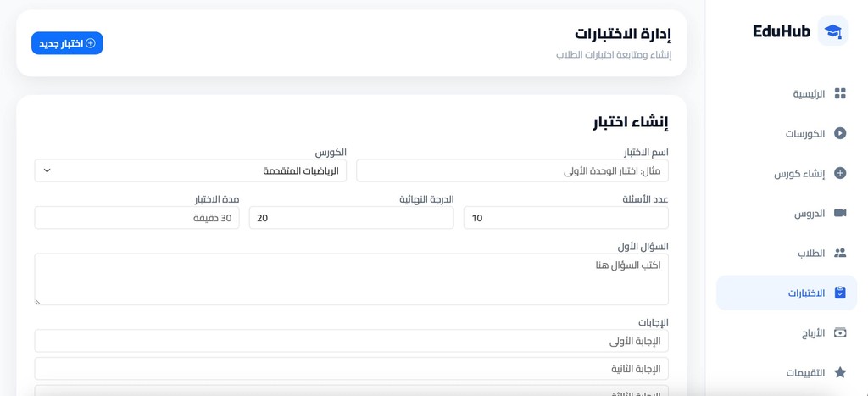Click the التقييمات star icon
The height and width of the screenshot is (396, 868).
pyautogui.click(x=840, y=373)
